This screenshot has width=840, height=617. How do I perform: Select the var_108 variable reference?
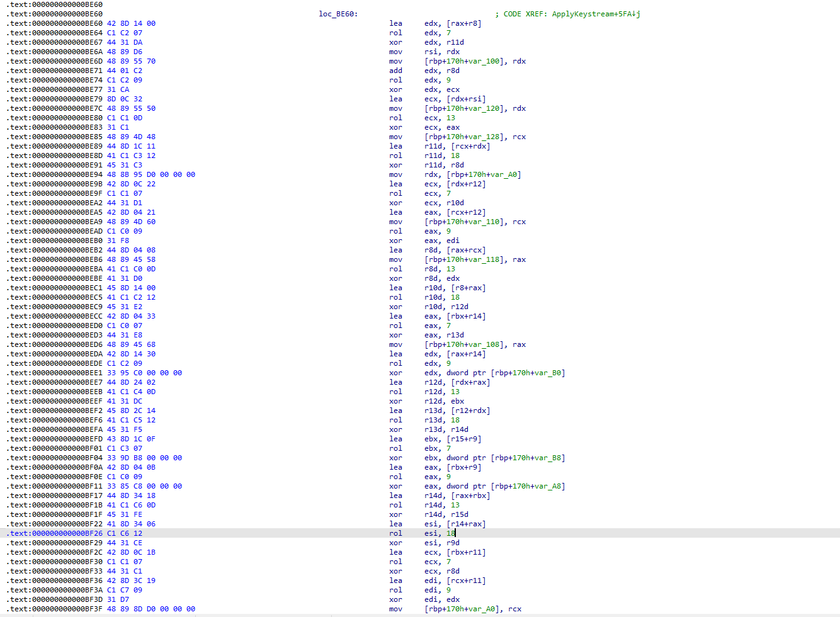click(484, 344)
